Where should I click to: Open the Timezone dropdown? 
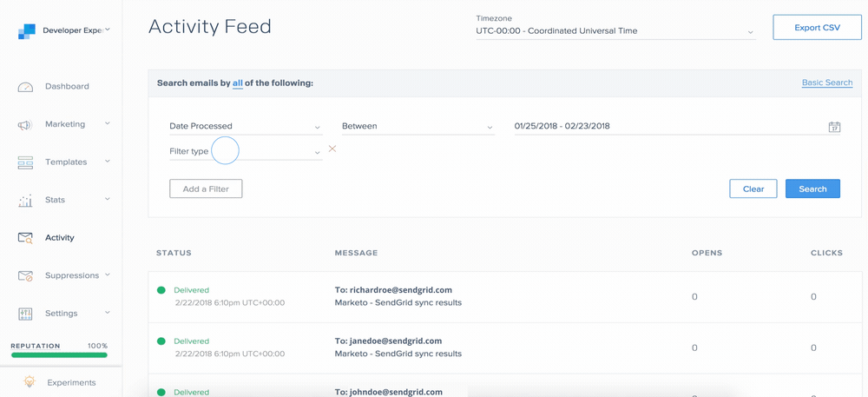(615, 31)
